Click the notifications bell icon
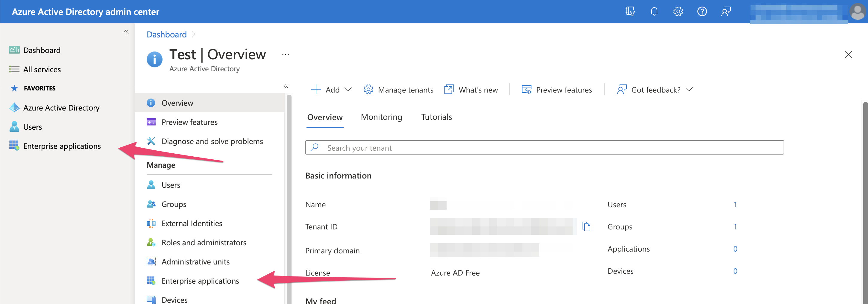This screenshot has height=304, width=868. pos(654,12)
